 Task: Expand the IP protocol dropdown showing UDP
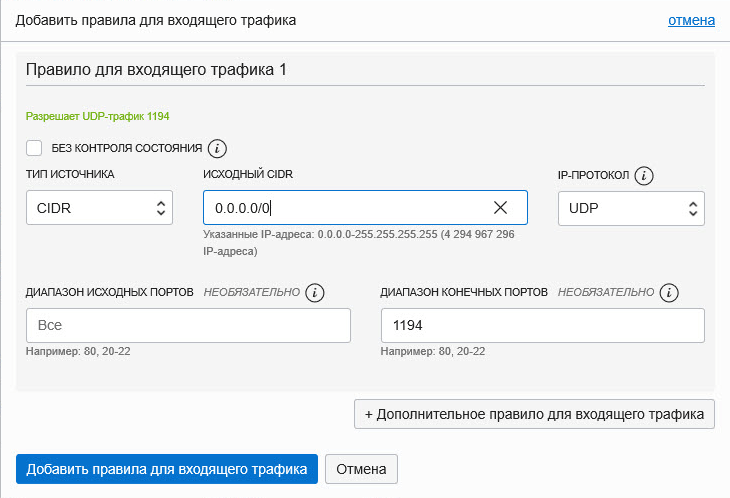coord(631,208)
